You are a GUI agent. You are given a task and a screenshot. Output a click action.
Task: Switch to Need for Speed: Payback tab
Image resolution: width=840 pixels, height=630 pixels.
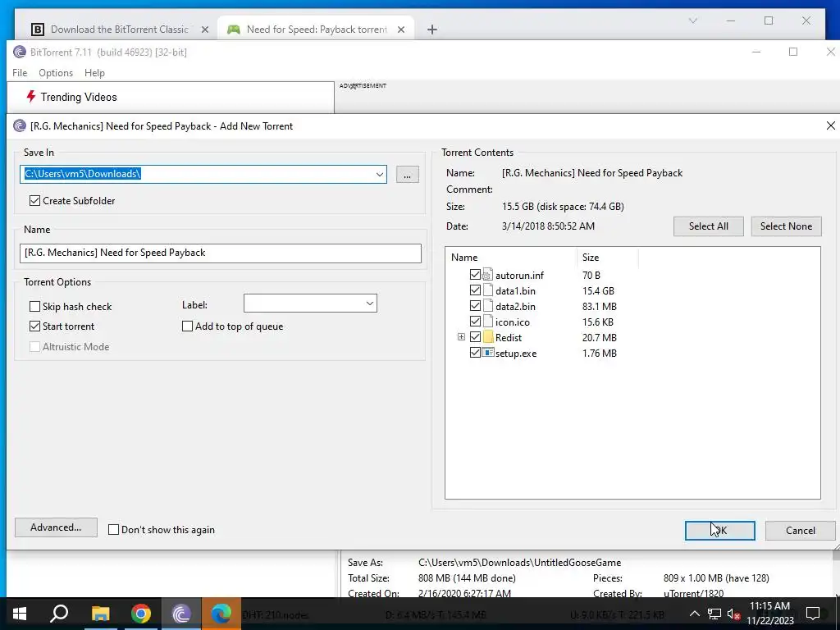(x=316, y=30)
